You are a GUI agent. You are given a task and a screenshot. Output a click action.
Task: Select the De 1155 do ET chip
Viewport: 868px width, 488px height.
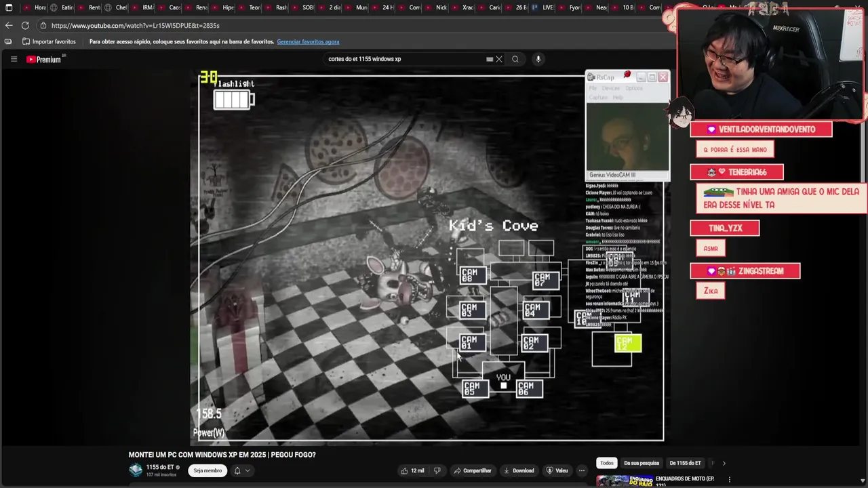click(x=686, y=463)
